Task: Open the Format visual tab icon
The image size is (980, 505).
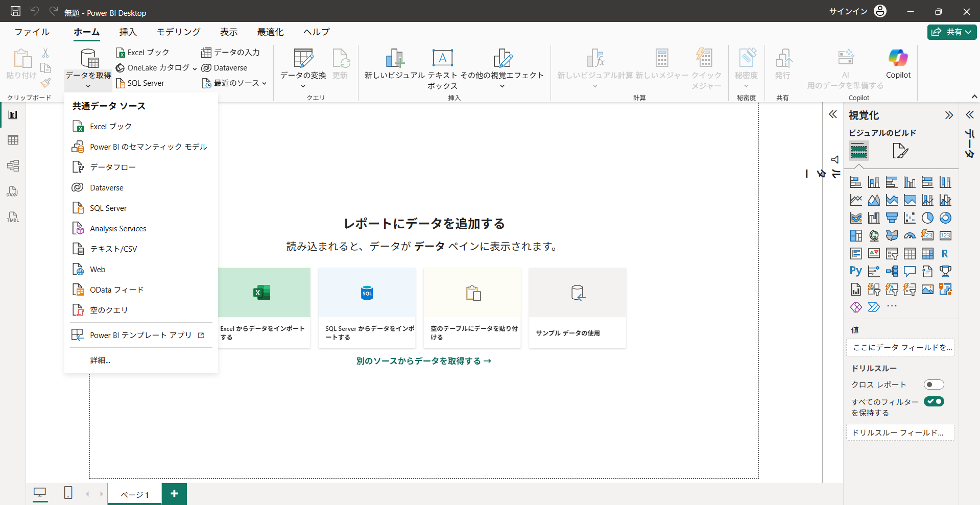Action: click(900, 151)
